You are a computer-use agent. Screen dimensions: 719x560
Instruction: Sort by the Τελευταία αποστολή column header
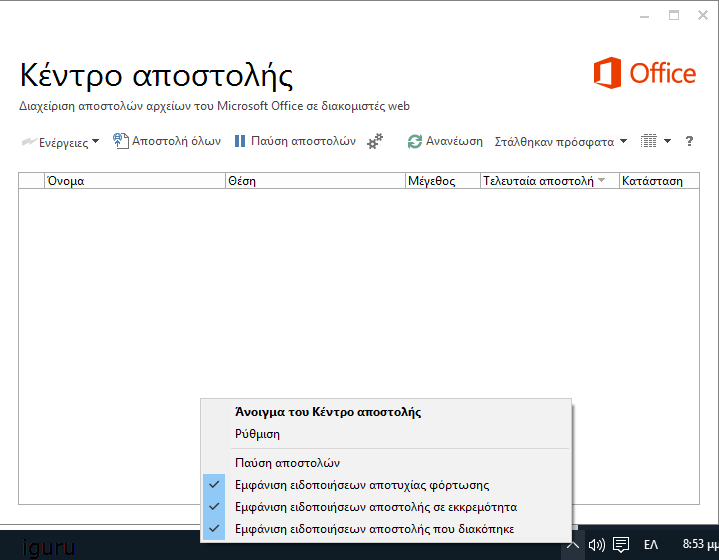point(549,181)
